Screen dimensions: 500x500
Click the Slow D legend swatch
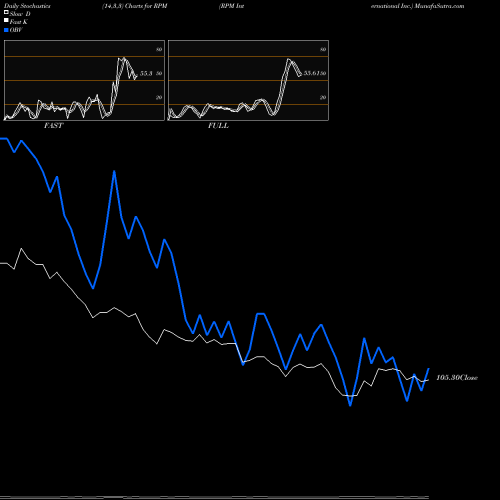click(x=6, y=13)
